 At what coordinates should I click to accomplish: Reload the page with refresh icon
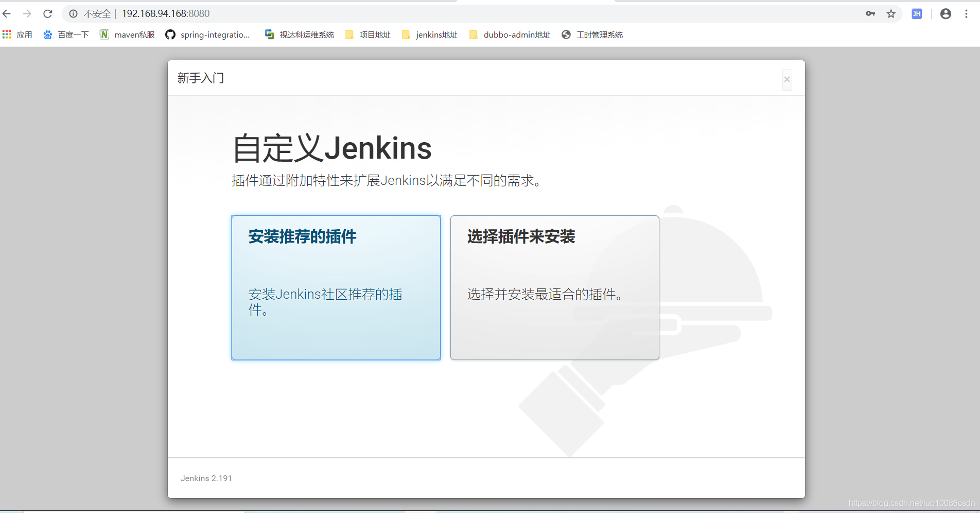(48, 13)
